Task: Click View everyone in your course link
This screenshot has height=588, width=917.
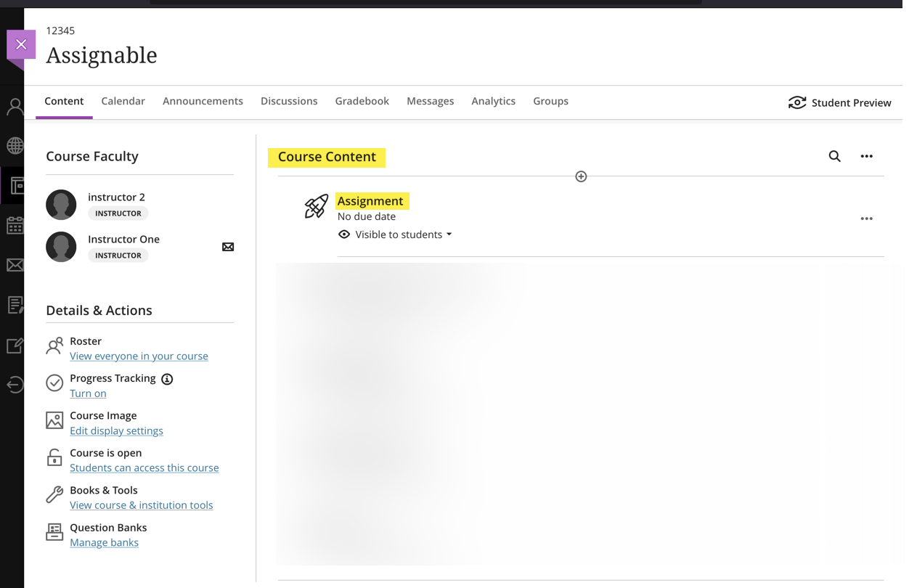Action: click(139, 356)
